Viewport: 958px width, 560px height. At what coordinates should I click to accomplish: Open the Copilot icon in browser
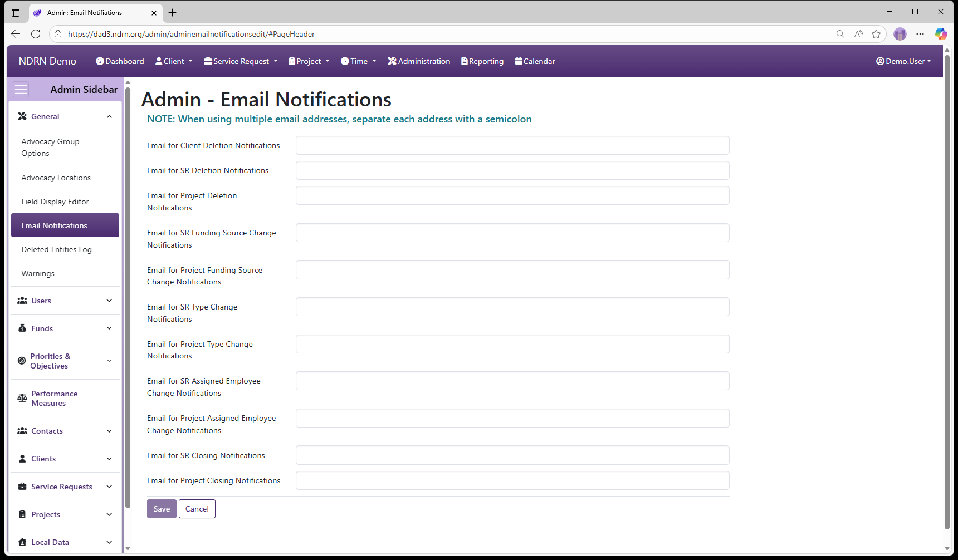[941, 34]
